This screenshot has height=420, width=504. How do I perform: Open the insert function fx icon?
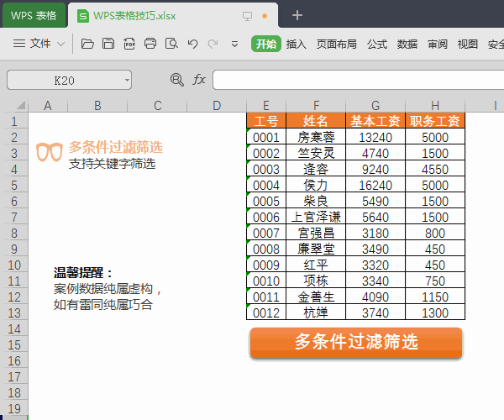tap(199, 79)
